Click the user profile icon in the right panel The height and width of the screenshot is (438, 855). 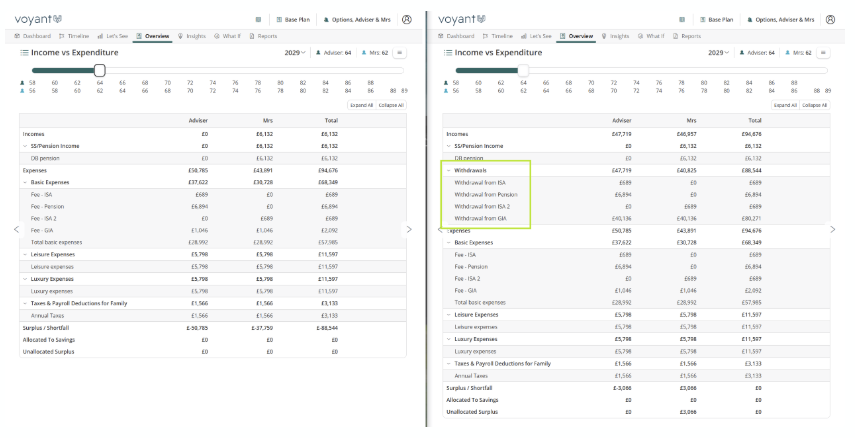[828, 19]
